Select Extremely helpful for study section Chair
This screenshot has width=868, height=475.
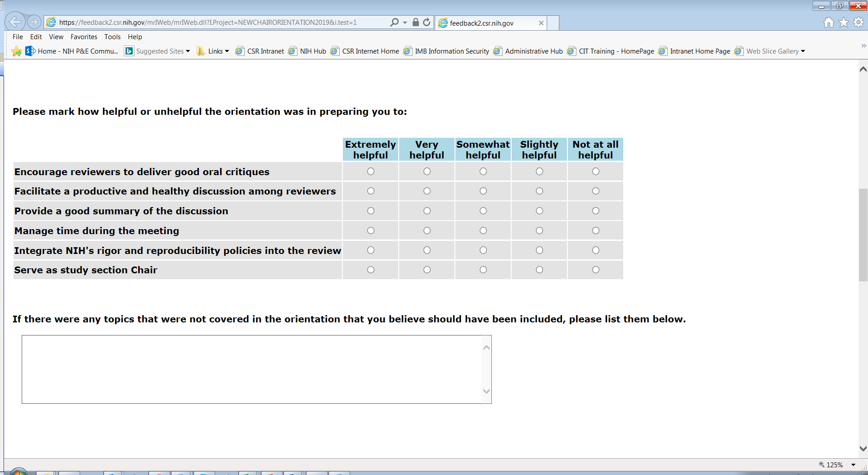click(x=371, y=270)
